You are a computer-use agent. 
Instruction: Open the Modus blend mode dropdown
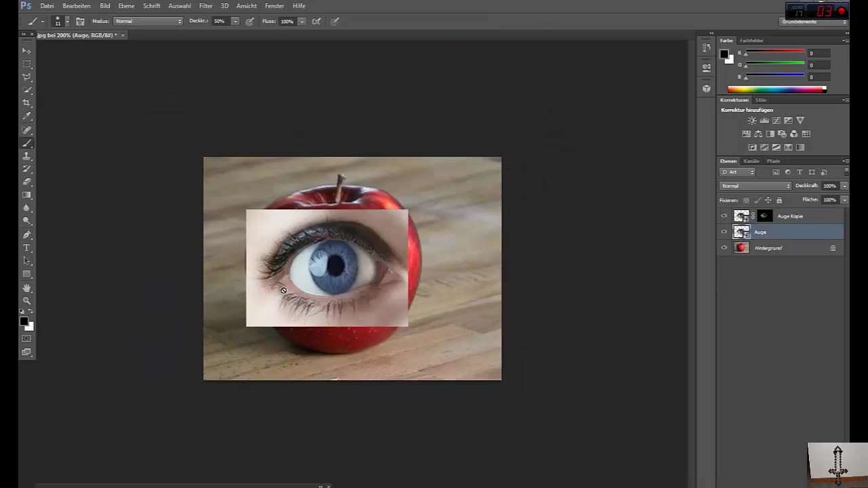(x=149, y=22)
